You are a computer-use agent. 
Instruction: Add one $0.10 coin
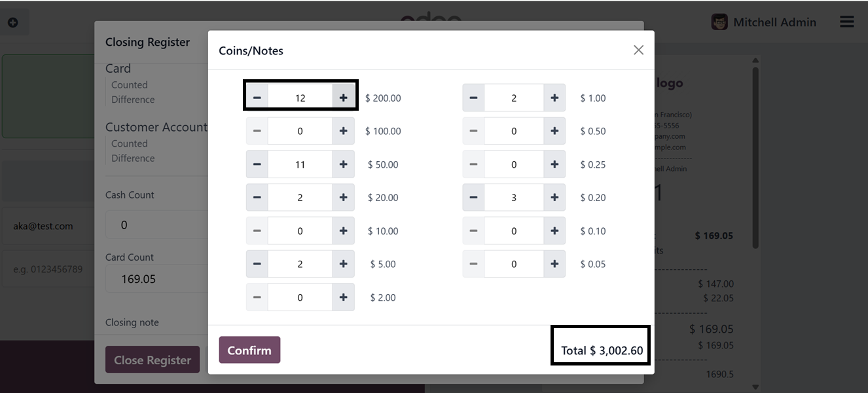point(554,231)
